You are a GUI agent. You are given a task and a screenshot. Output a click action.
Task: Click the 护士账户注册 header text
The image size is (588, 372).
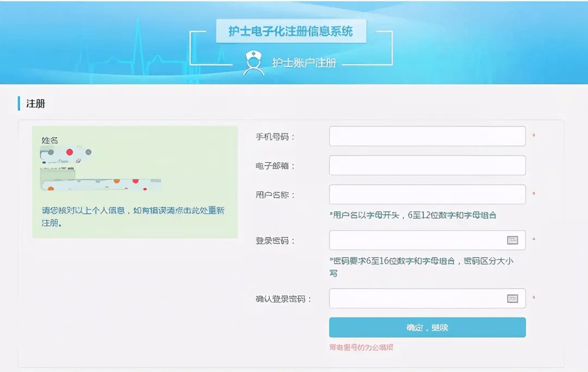coord(304,63)
